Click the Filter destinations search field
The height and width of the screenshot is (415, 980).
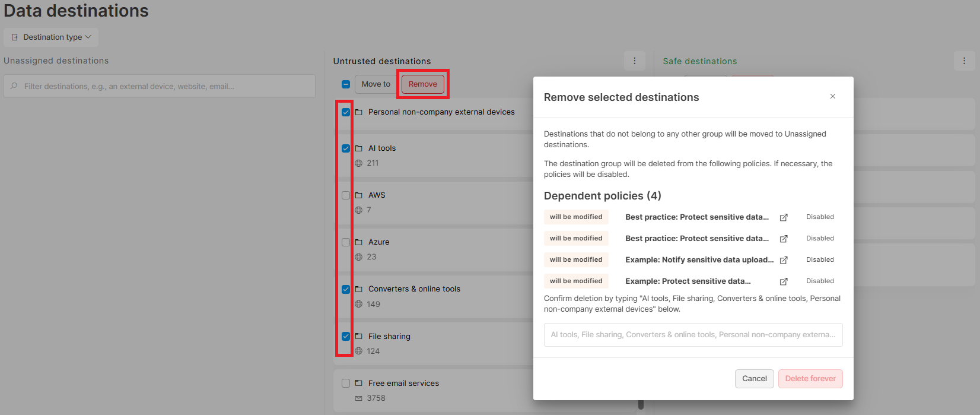pos(160,86)
